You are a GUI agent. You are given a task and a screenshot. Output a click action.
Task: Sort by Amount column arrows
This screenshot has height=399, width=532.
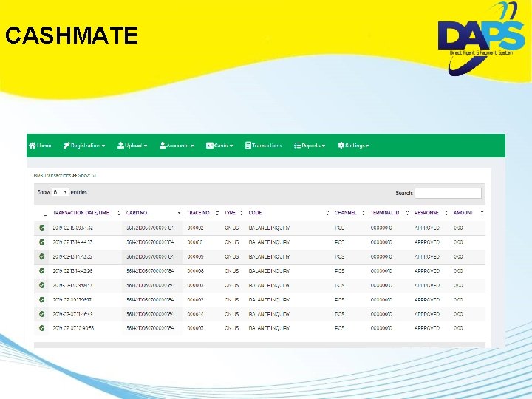482,213
